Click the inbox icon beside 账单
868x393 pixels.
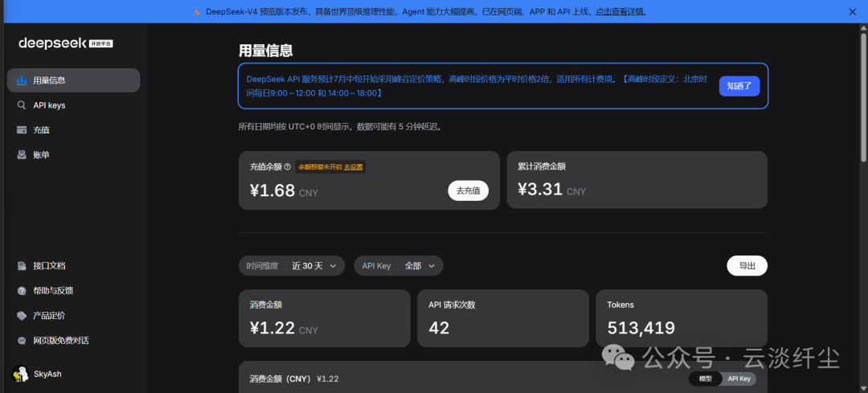(x=22, y=155)
